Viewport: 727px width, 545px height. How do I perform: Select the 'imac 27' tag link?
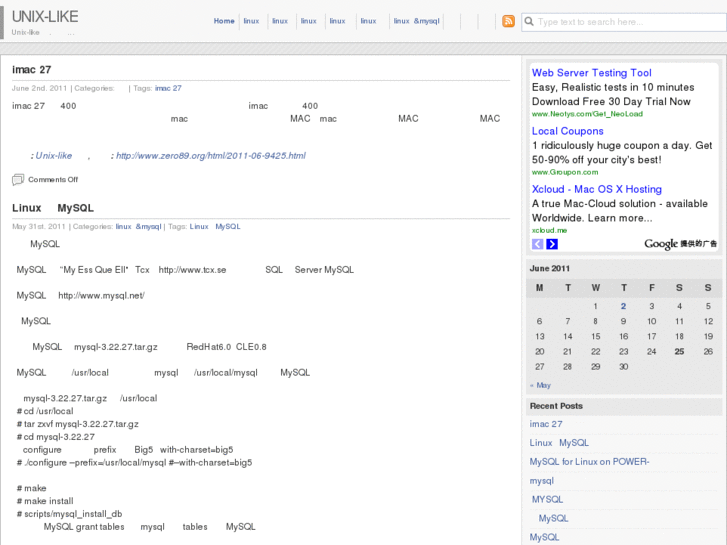click(168, 88)
